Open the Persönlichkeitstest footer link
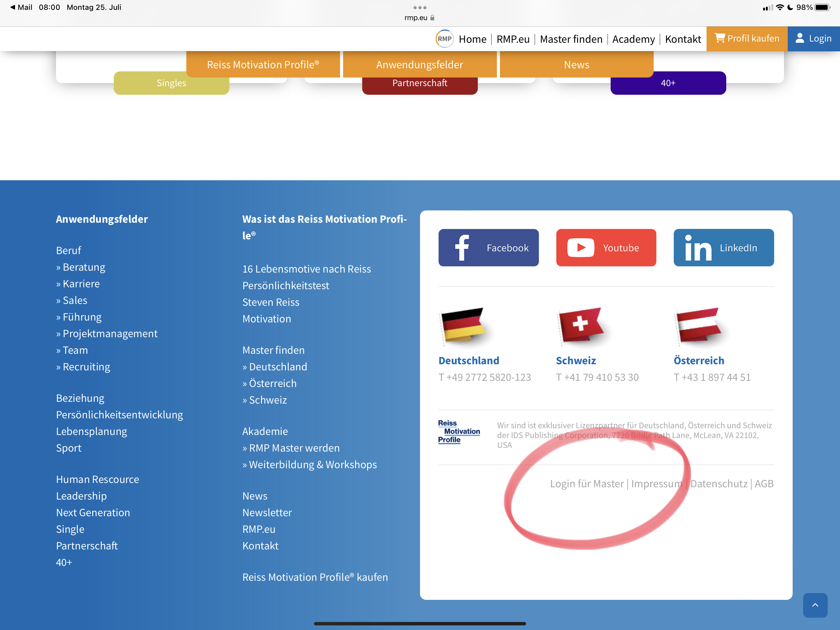 286,285
